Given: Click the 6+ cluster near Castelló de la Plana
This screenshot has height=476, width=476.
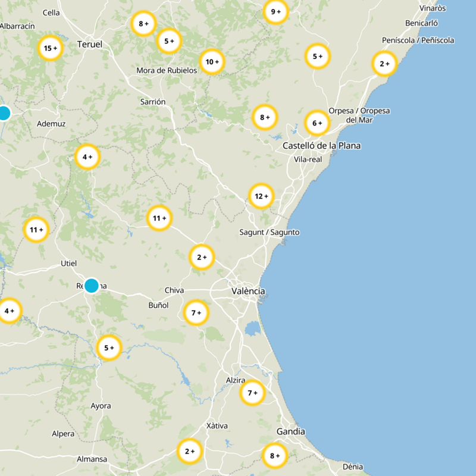Looking at the screenshot, I should (316, 122).
